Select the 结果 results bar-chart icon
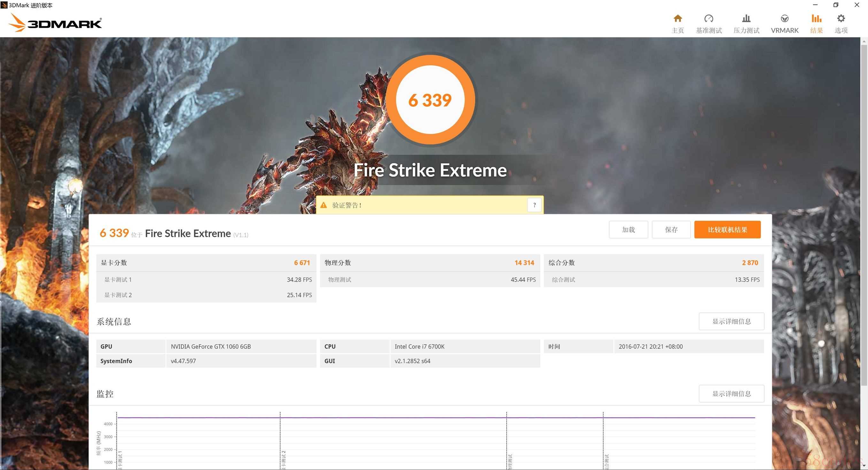This screenshot has height=470, width=868. click(816, 19)
